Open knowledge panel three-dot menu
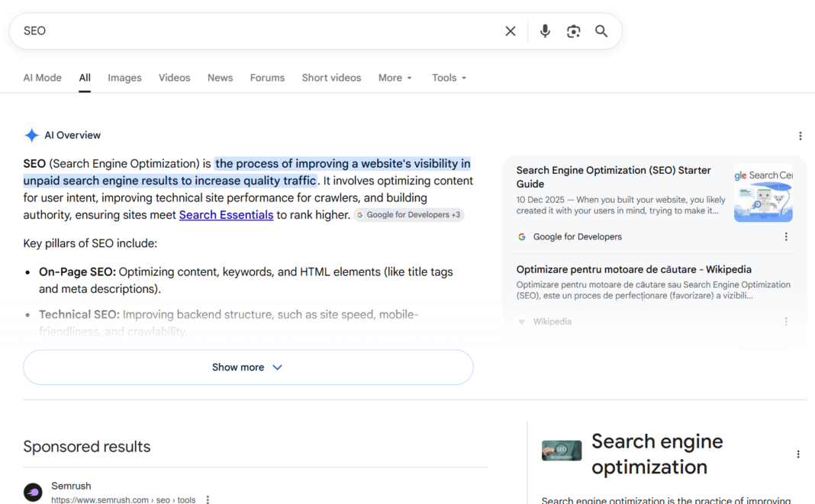The width and height of the screenshot is (815, 504). pyautogui.click(x=798, y=454)
